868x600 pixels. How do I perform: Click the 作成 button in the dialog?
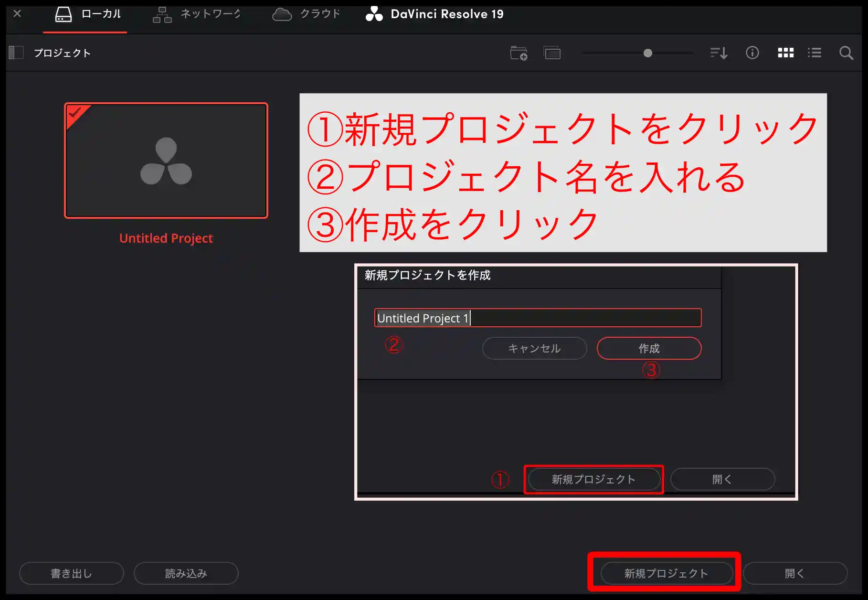[649, 348]
